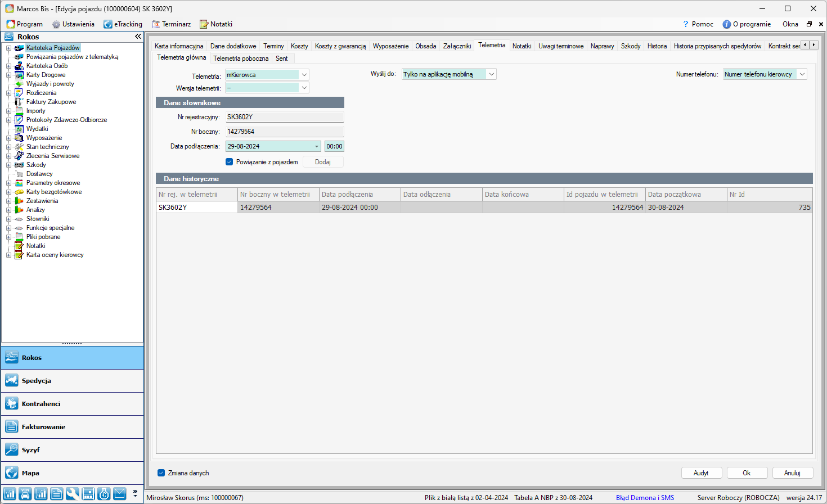827x504 pixels.
Task: Expand the Karty Drogowe tree node
Action: (8, 75)
